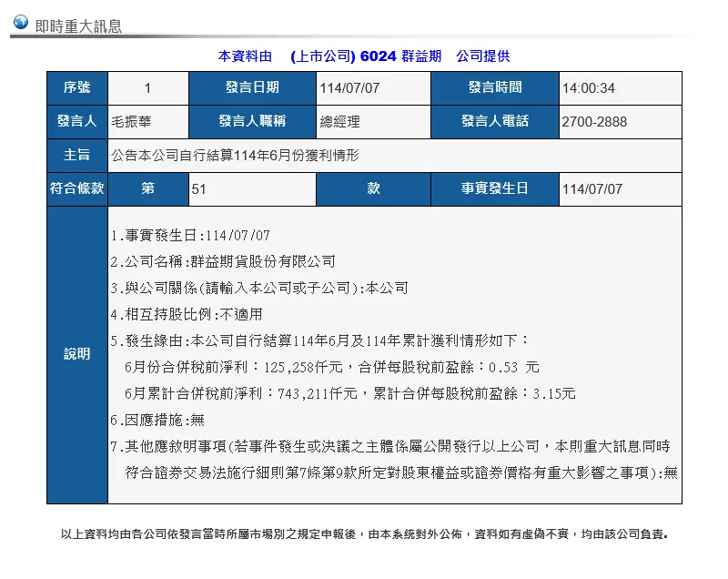Image resolution: width=728 pixels, height=579 pixels.
Task: Select the 即時重大訊息 page heading
Action: (x=78, y=26)
